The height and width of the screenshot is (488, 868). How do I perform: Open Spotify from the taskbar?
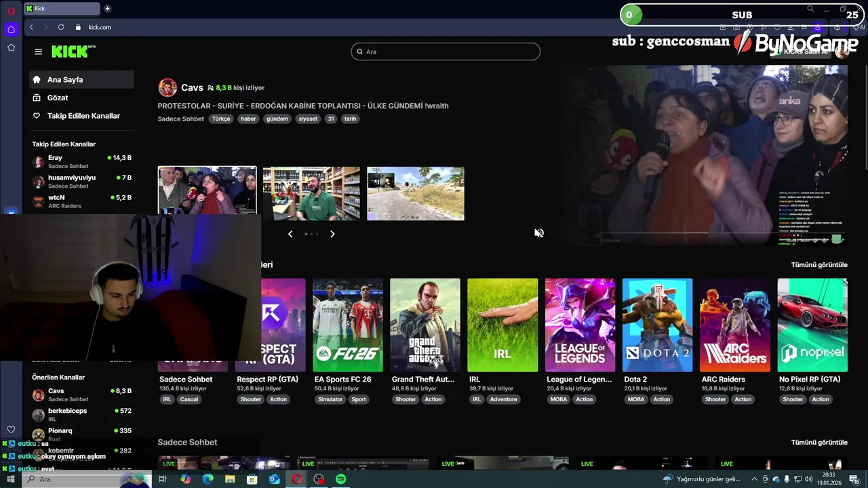(341, 479)
